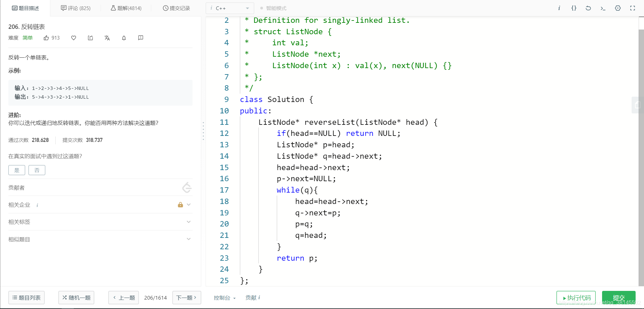Go to next problem 下一题
644x309 pixels.
point(187,298)
